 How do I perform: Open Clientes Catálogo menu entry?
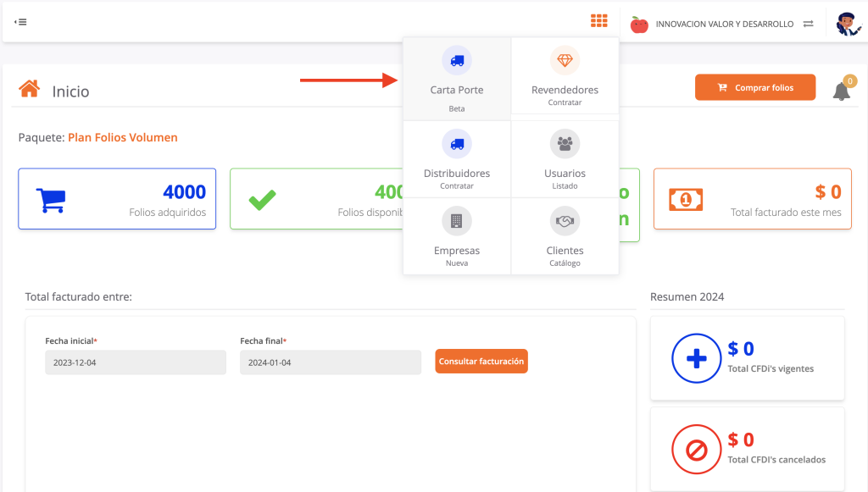click(565, 236)
